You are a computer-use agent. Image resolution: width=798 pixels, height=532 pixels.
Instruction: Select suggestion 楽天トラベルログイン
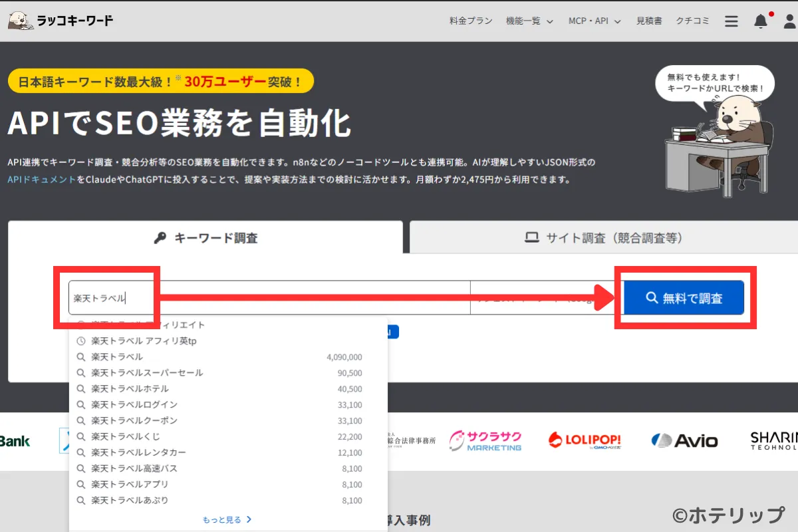point(228,405)
